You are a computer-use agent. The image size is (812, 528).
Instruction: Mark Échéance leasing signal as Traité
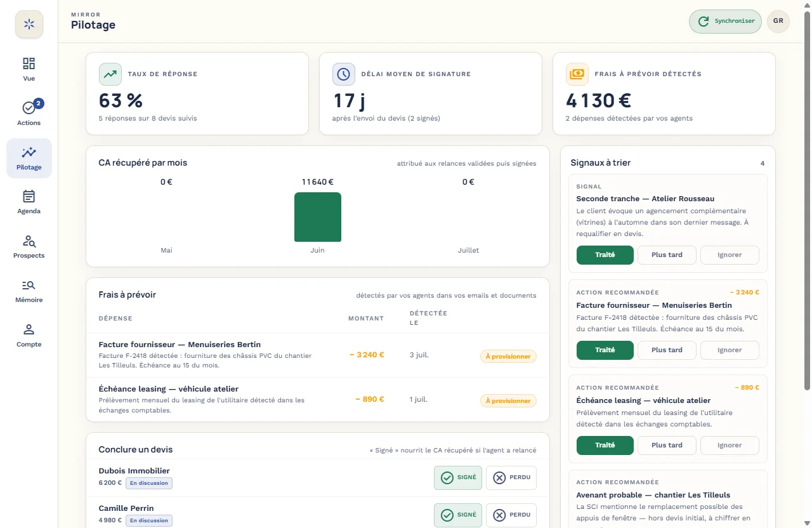point(605,445)
